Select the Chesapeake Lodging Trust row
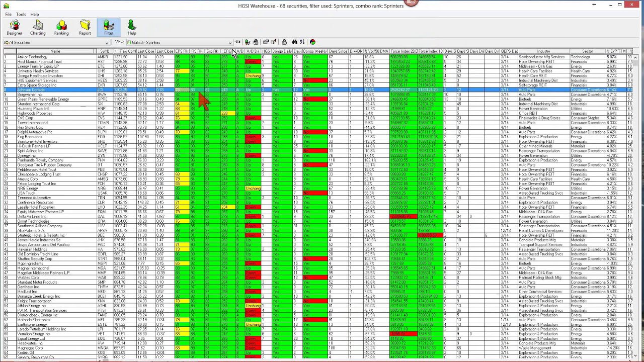Viewport: 644px width, 362px height. pos(318,174)
